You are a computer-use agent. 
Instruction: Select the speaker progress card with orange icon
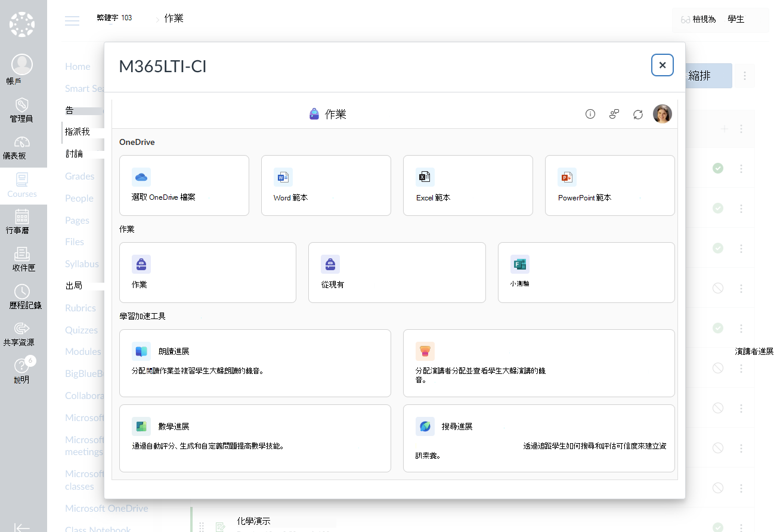click(x=539, y=363)
